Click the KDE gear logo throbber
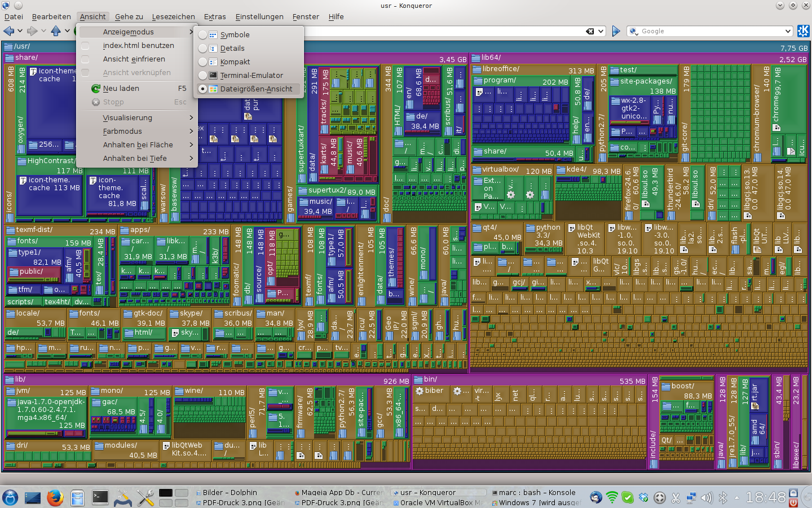Screen dimensions: 812x508 point(803,31)
